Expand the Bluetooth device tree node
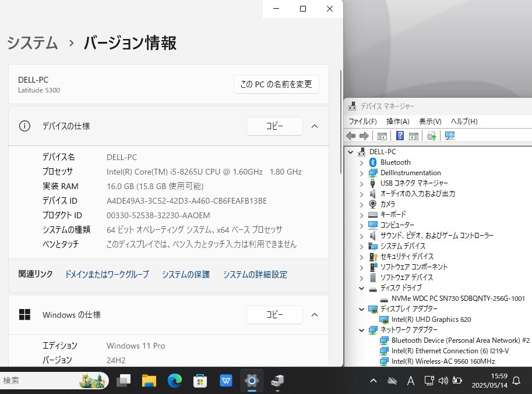 (x=361, y=162)
